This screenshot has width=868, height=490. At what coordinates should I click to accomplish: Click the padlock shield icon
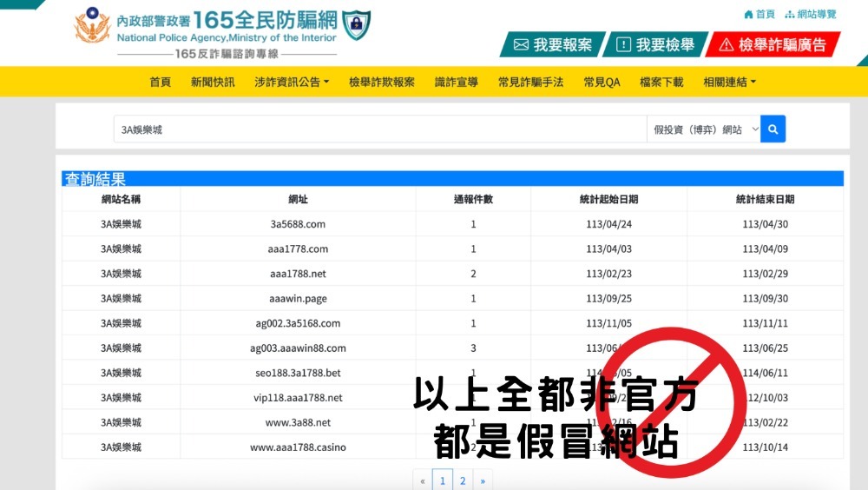pos(356,25)
